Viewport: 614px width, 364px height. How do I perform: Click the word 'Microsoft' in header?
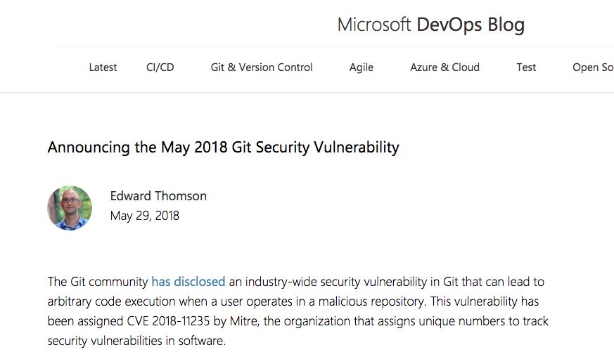pyautogui.click(x=374, y=25)
